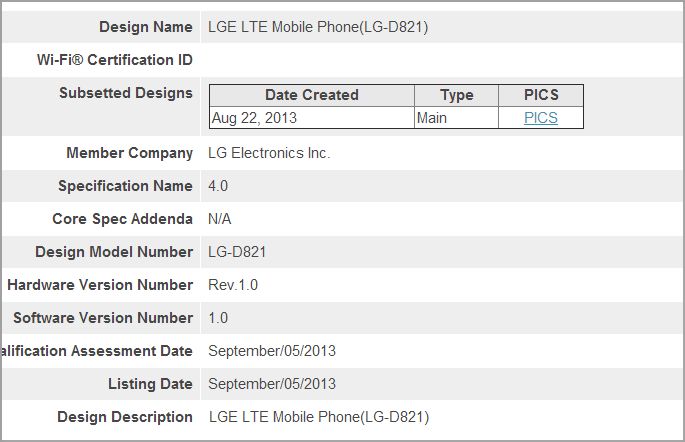Open the PICS link in table
Image resolution: width=685 pixels, height=442 pixels.
[541, 118]
